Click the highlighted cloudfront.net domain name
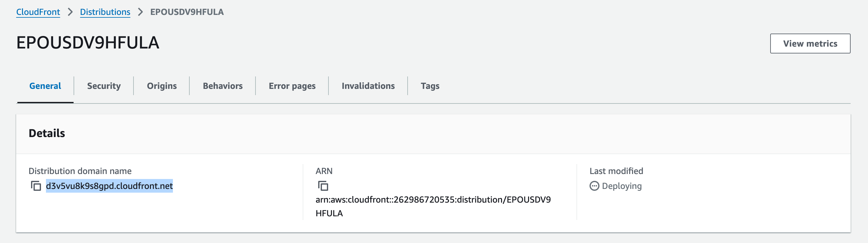 click(109, 186)
